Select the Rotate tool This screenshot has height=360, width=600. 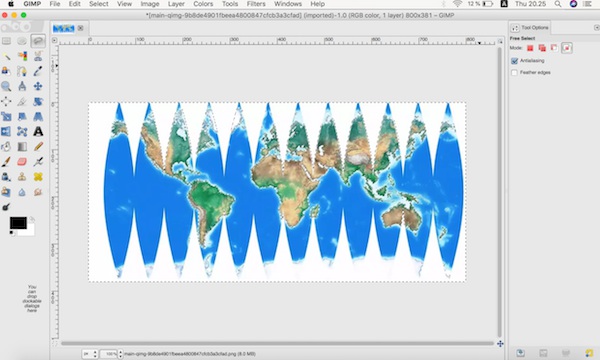click(x=38, y=101)
